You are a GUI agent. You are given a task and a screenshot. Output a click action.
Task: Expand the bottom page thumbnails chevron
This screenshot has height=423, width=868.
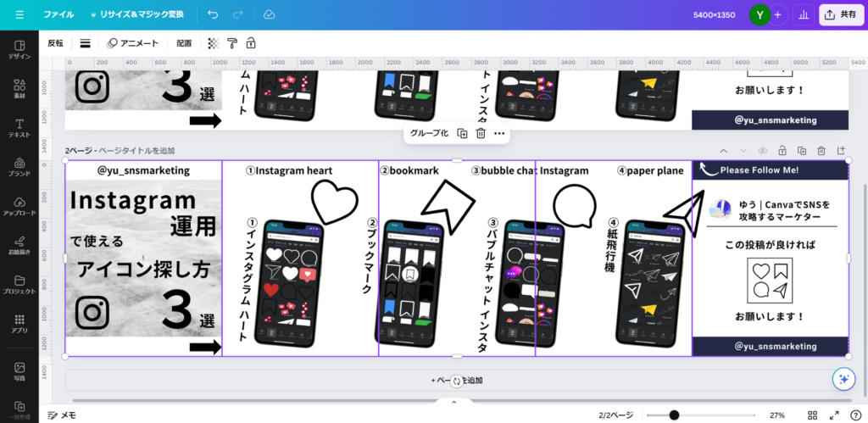(454, 402)
